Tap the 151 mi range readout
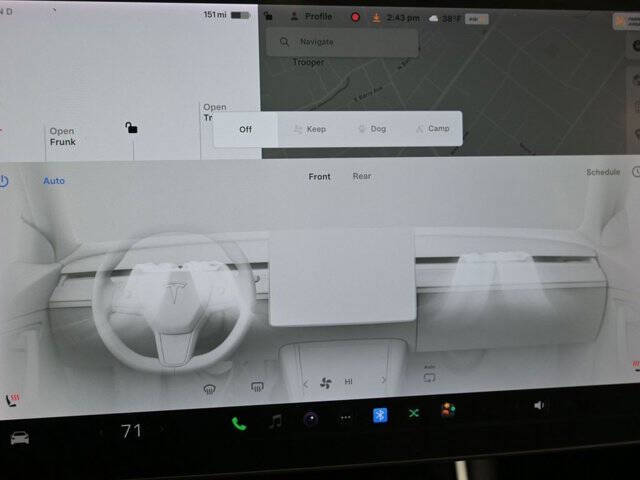The width and height of the screenshot is (640, 480). point(215,15)
